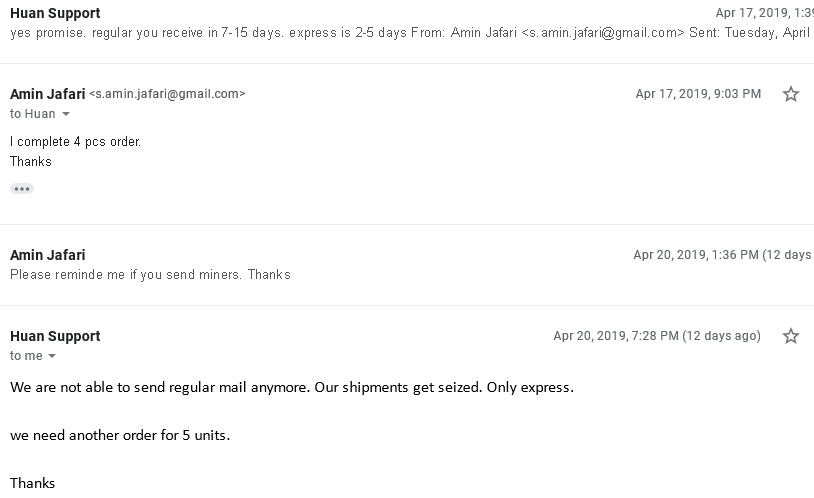814x498 pixels.
Task: Show trimmed content via the ellipsis icon
Action: (x=22, y=188)
